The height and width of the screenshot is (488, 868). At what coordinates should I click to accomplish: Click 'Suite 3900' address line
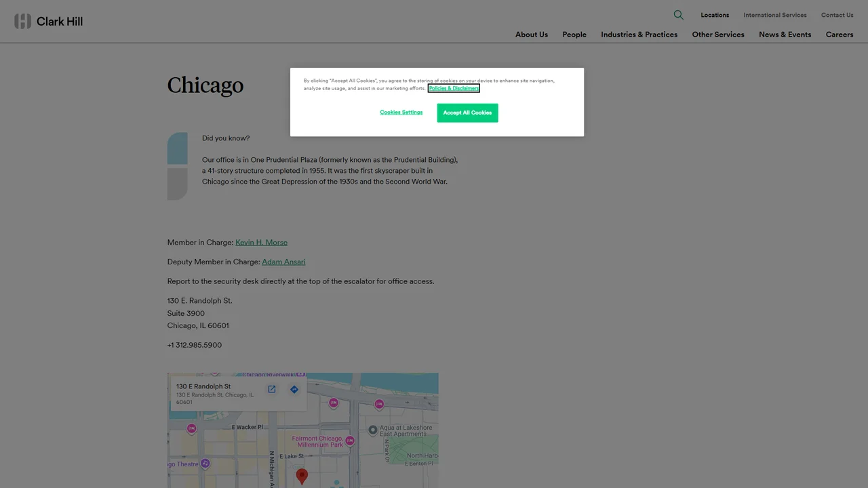(186, 313)
